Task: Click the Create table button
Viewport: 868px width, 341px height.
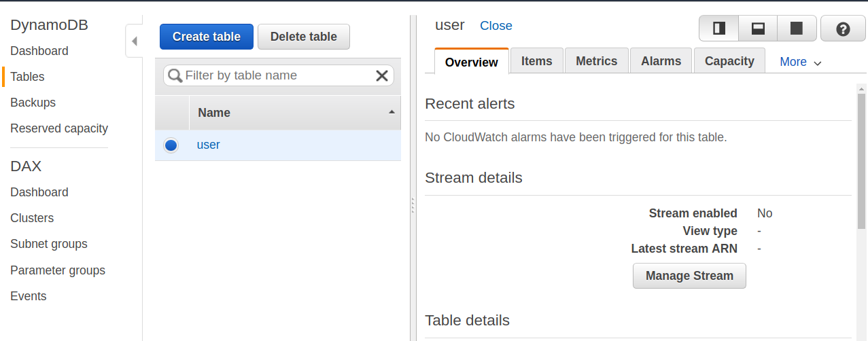Action: (x=206, y=37)
